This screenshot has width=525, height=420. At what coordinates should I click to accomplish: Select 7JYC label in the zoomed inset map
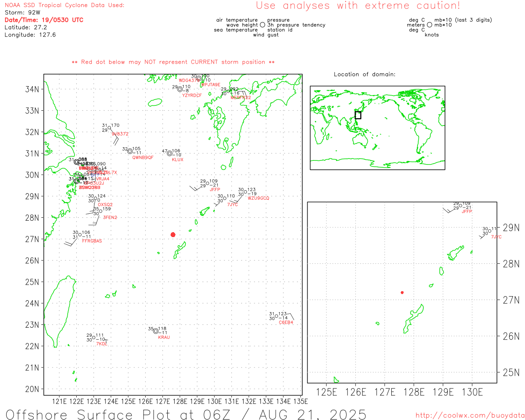coord(496,237)
